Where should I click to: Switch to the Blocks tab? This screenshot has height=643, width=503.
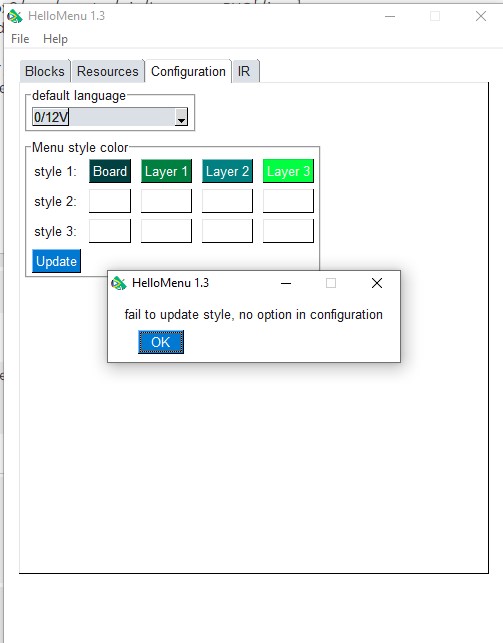[x=45, y=71]
